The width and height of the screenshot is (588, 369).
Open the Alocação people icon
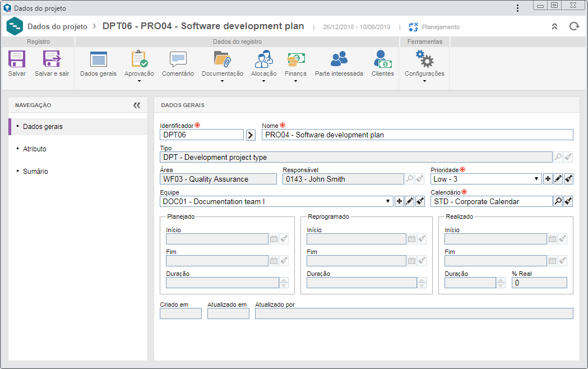click(x=263, y=59)
